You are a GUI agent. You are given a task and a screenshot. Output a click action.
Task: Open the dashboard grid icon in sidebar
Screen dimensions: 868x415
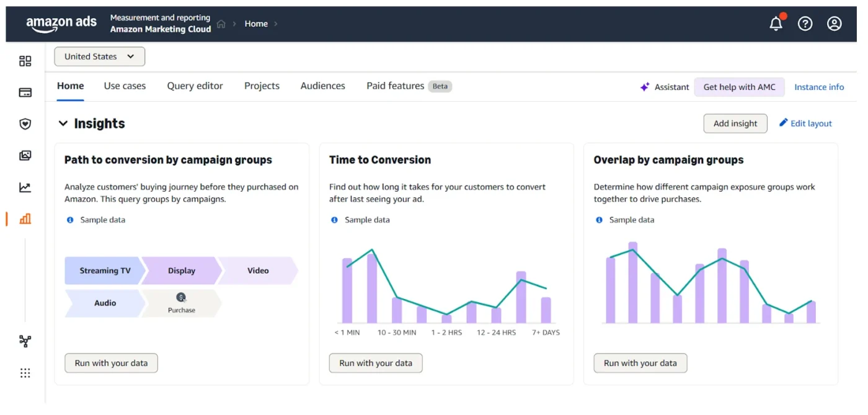pos(25,61)
